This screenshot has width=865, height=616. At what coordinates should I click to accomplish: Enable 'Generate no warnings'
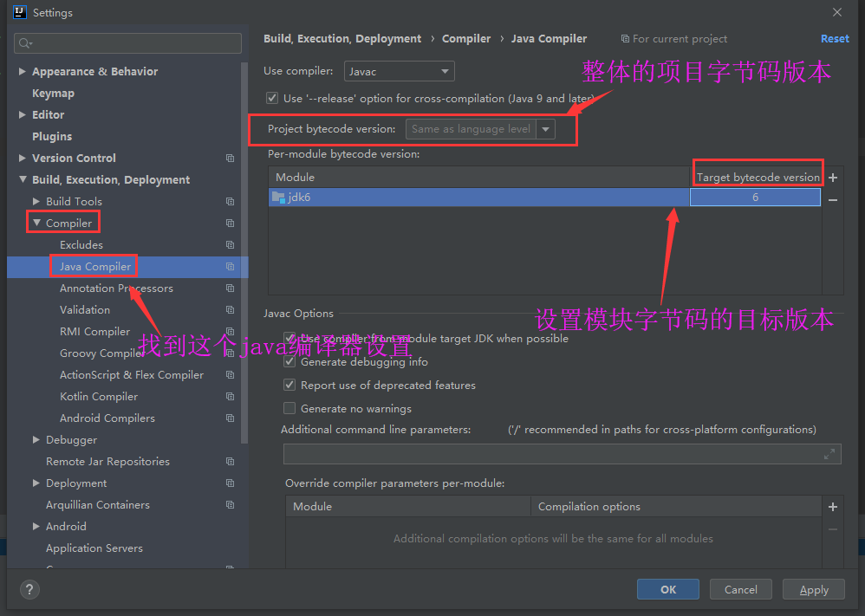(289, 407)
